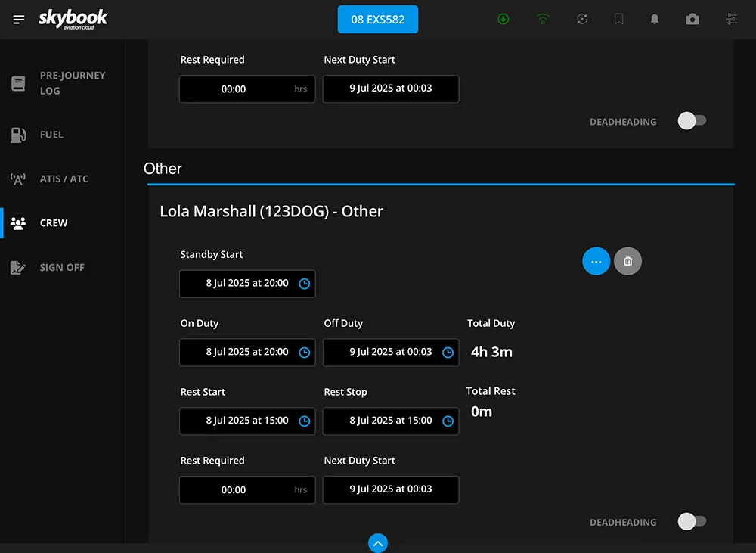Viewport: 756px width, 553px height.
Task: Open clock picker for Standby Start
Action: point(304,284)
